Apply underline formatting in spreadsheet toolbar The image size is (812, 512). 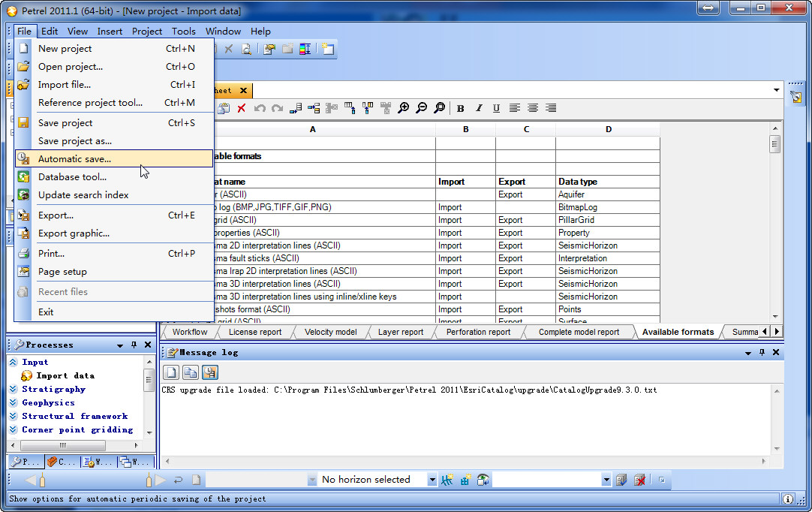tap(496, 108)
